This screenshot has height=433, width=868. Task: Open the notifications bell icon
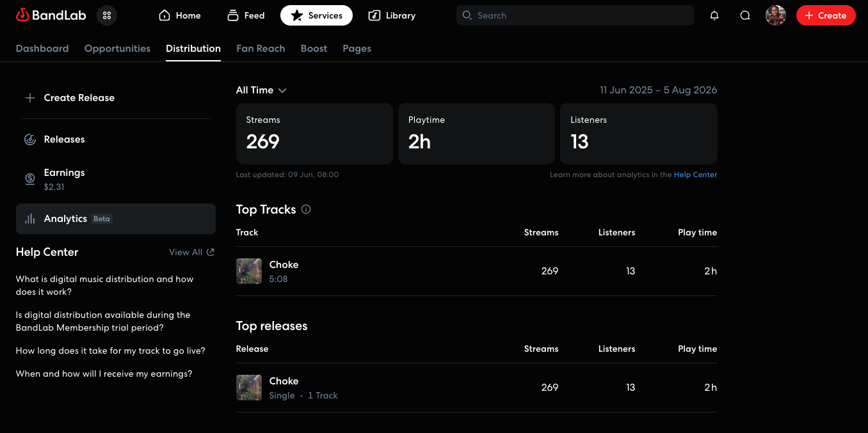tap(714, 15)
